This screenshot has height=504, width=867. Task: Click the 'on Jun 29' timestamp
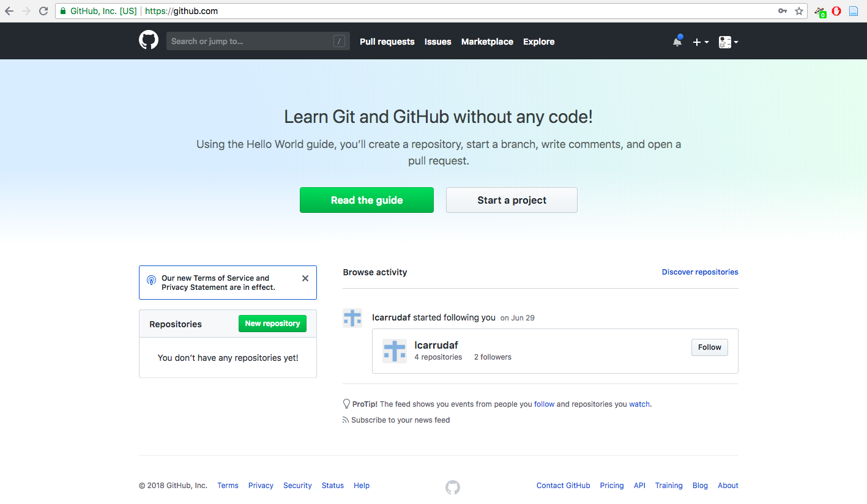(x=518, y=318)
